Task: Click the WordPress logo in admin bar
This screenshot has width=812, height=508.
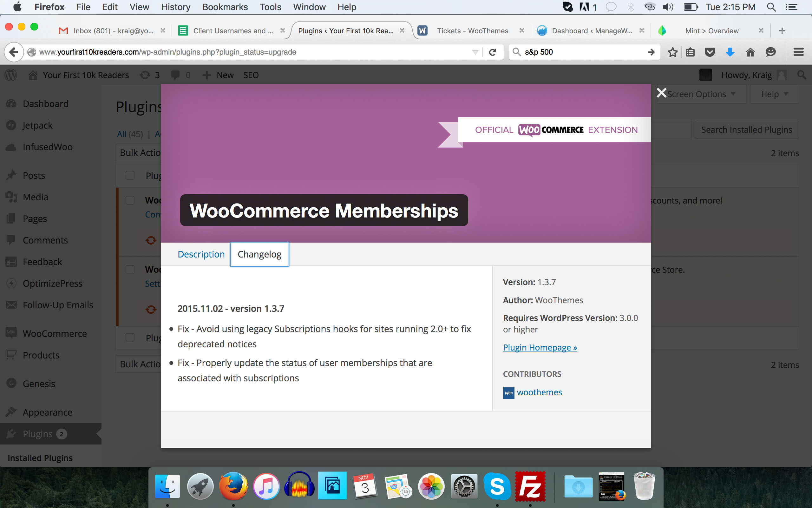Action: 11,75
